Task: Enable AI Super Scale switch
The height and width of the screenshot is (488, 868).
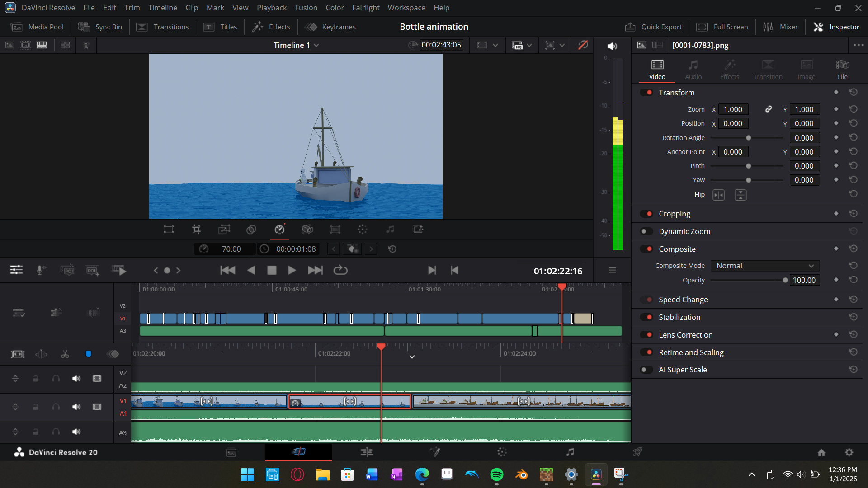Action: point(646,370)
